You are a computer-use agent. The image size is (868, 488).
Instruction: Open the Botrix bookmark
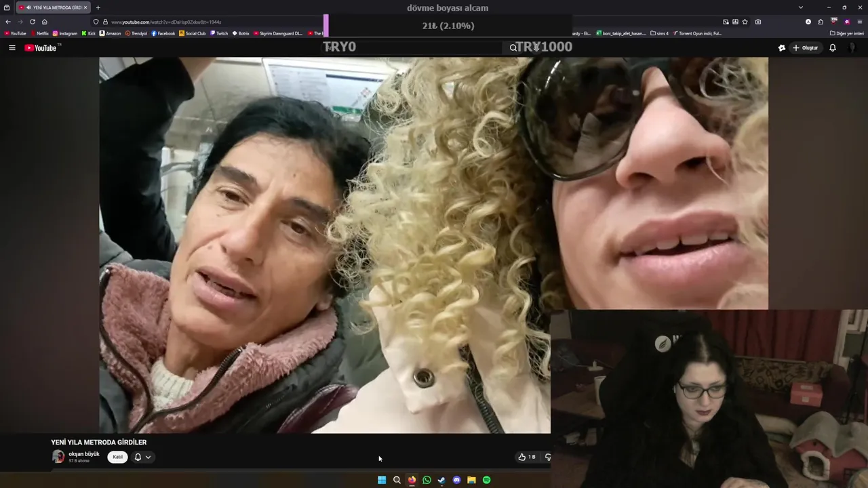click(x=241, y=33)
